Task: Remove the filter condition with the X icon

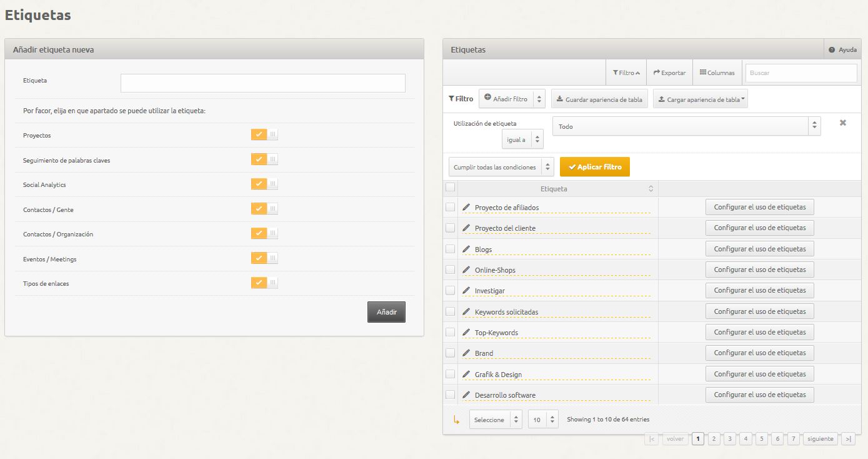Action: [843, 123]
